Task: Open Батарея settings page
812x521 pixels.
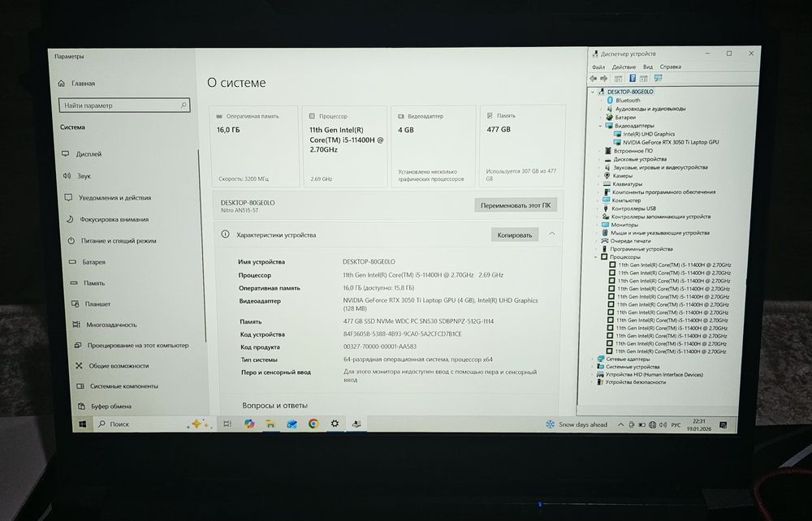Action: click(88, 262)
